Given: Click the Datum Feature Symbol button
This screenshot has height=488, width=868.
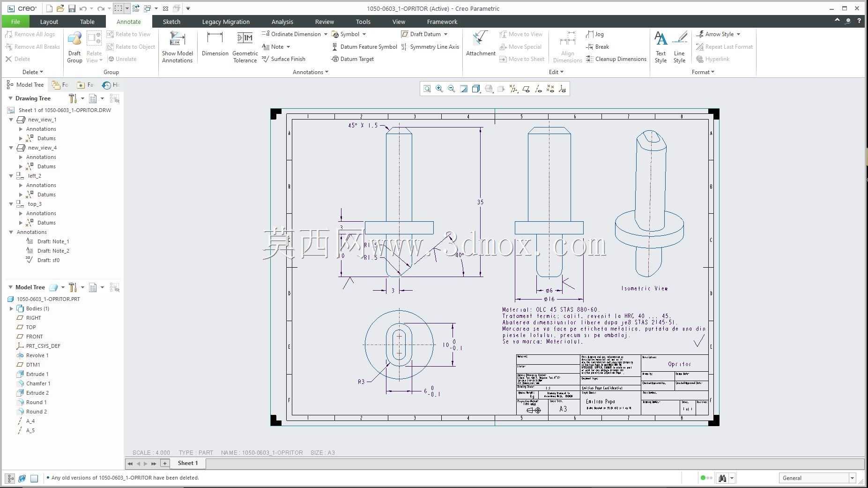Looking at the screenshot, I should [364, 47].
